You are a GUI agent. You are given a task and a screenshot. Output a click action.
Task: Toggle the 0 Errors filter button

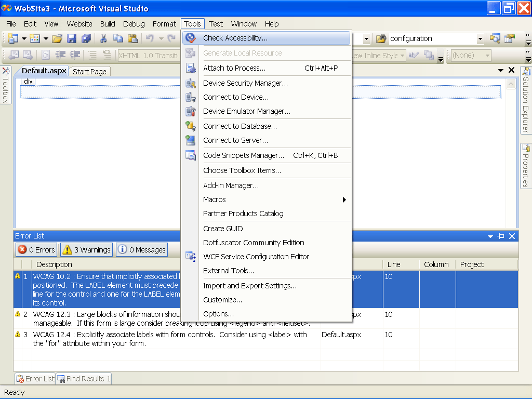[36, 249]
